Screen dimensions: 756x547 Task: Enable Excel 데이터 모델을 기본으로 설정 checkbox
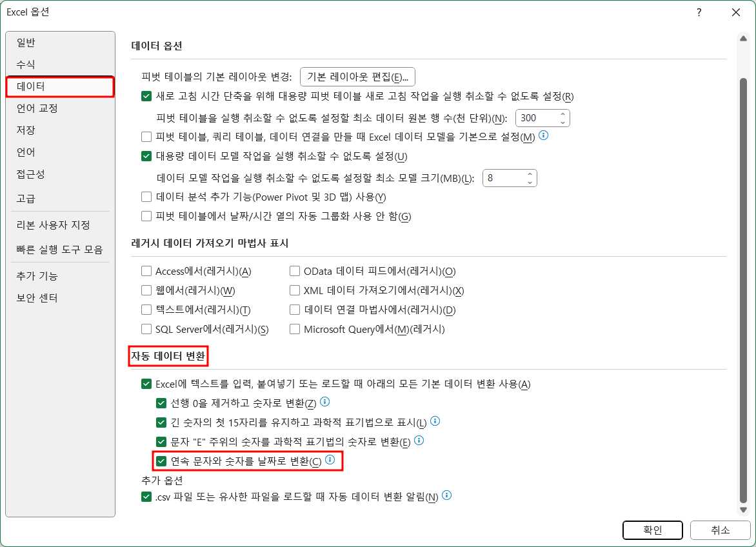[146, 137]
